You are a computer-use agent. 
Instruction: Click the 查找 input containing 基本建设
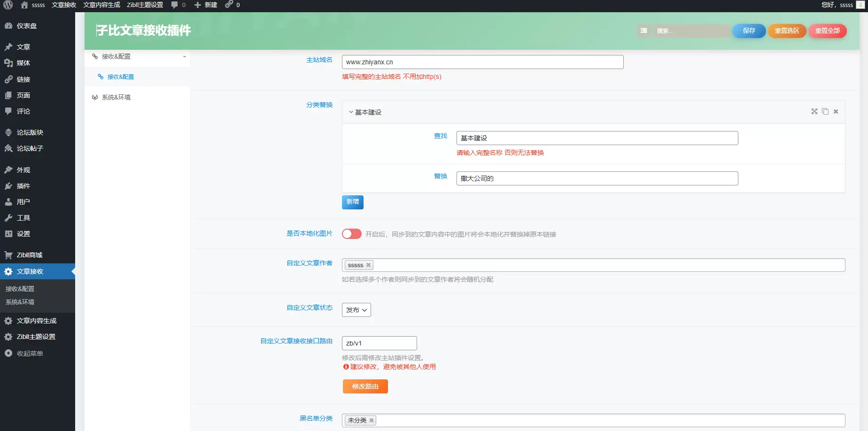[x=597, y=138]
